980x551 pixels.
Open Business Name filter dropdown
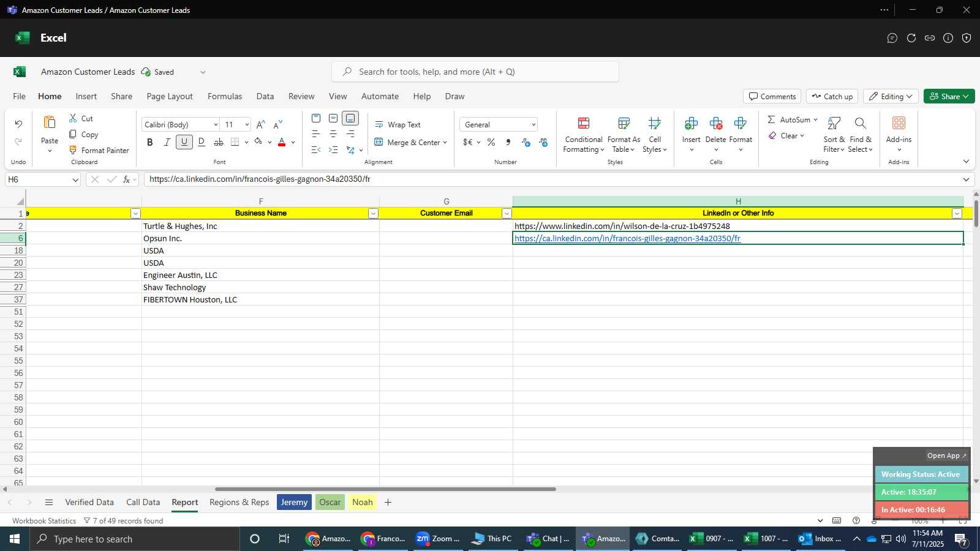pos(373,213)
